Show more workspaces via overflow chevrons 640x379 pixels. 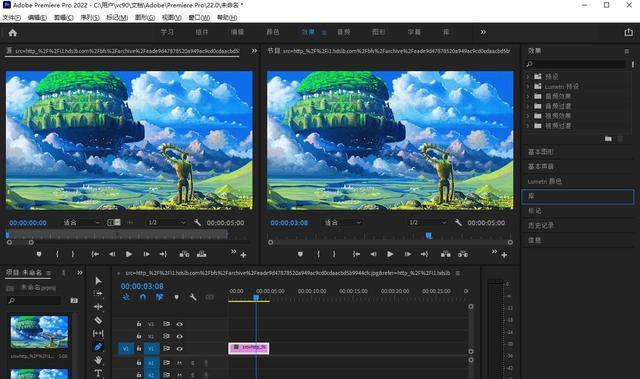483,32
